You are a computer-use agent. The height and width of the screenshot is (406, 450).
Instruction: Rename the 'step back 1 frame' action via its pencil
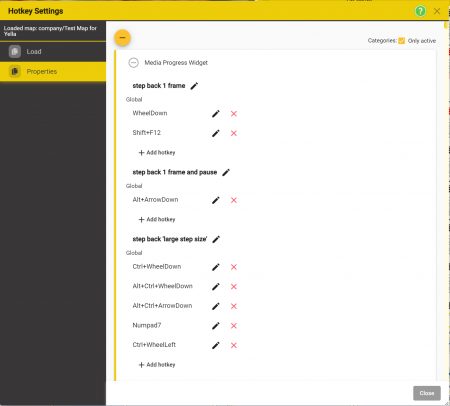194,86
